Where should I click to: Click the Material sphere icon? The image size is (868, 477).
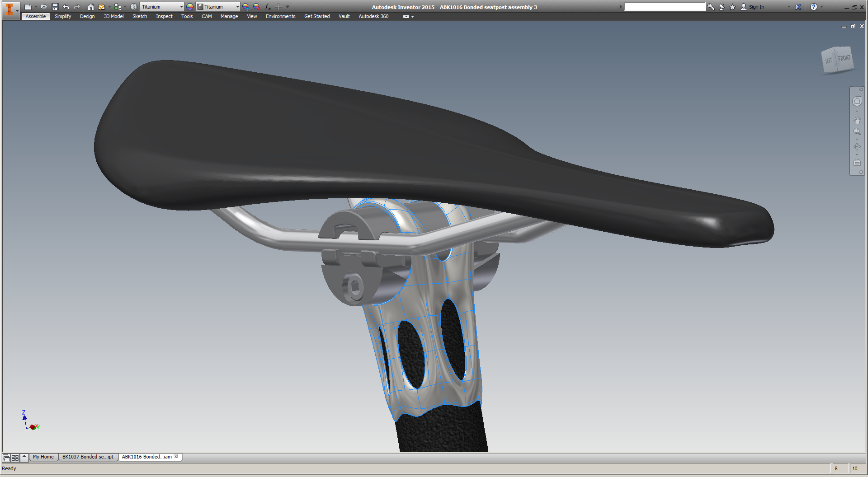click(x=134, y=7)
